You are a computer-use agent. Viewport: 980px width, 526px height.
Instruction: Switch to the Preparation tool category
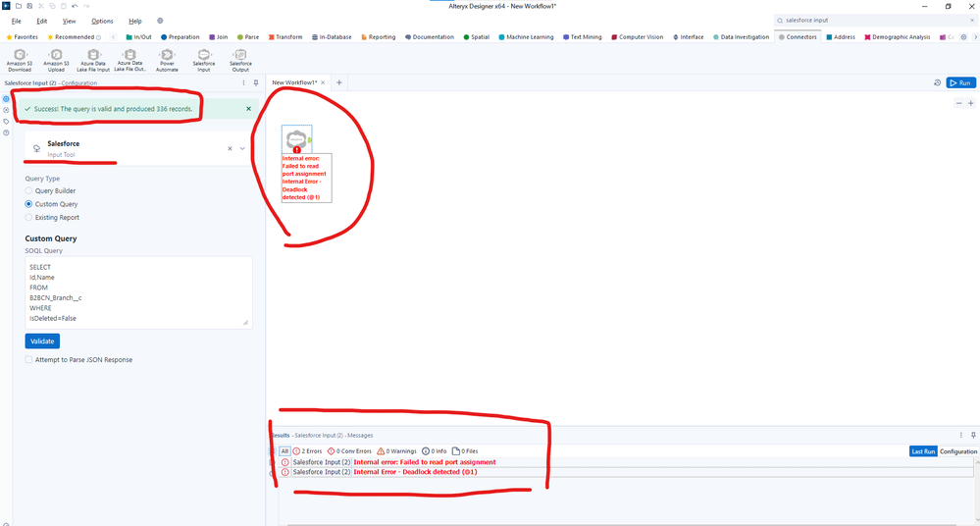[180, 37]
